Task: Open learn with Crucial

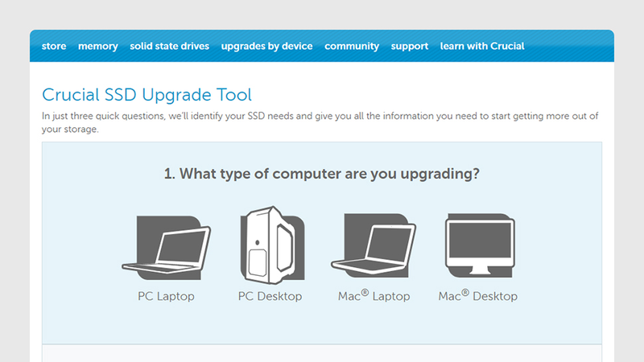Action: 482,46
